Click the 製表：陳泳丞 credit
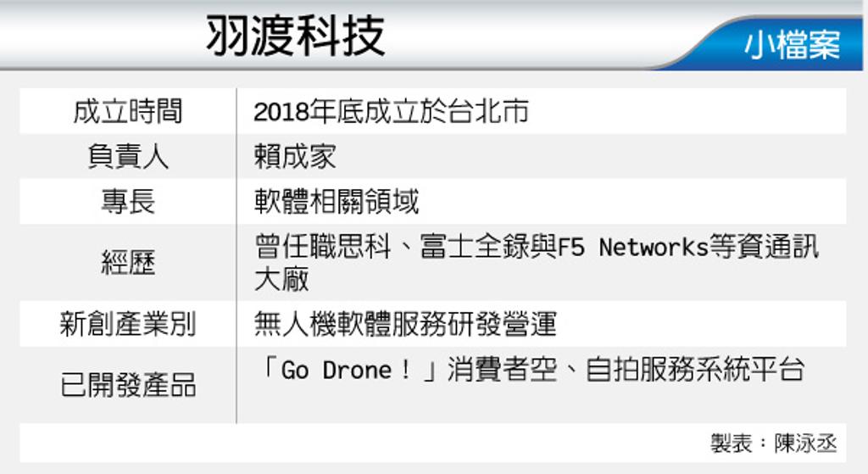 pyautogui.click(x=773, y=443)
